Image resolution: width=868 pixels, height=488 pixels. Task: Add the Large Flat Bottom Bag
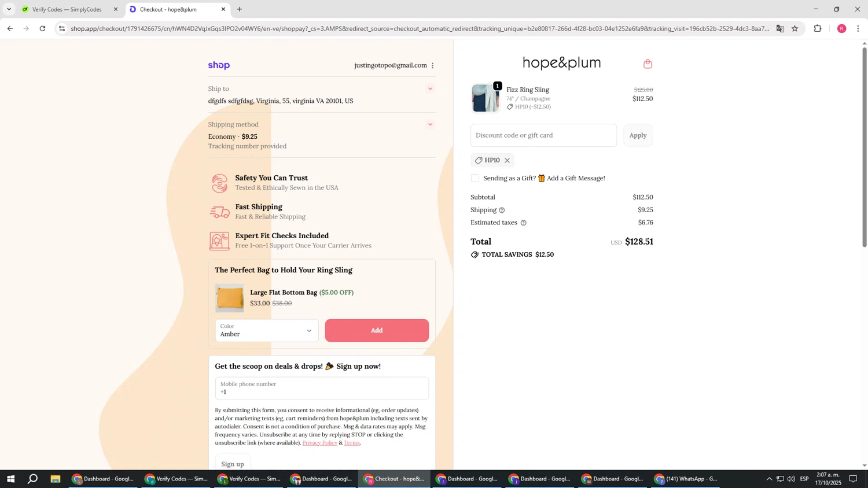point(377,331)
